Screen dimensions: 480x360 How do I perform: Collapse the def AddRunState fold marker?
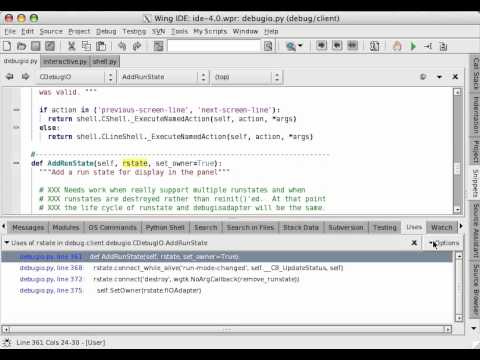tap(16, 163)
